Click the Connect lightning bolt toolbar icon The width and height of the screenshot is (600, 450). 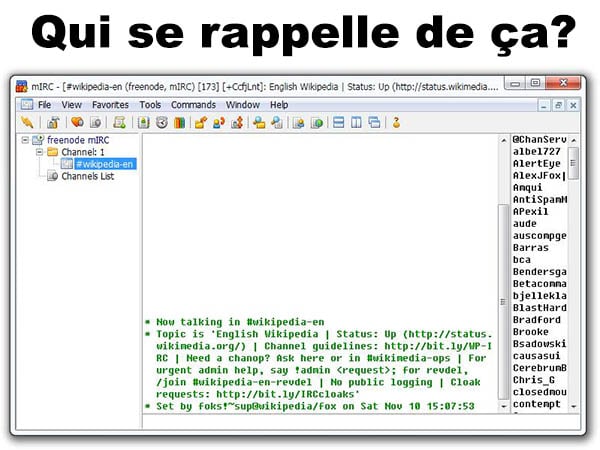point(27,122)
